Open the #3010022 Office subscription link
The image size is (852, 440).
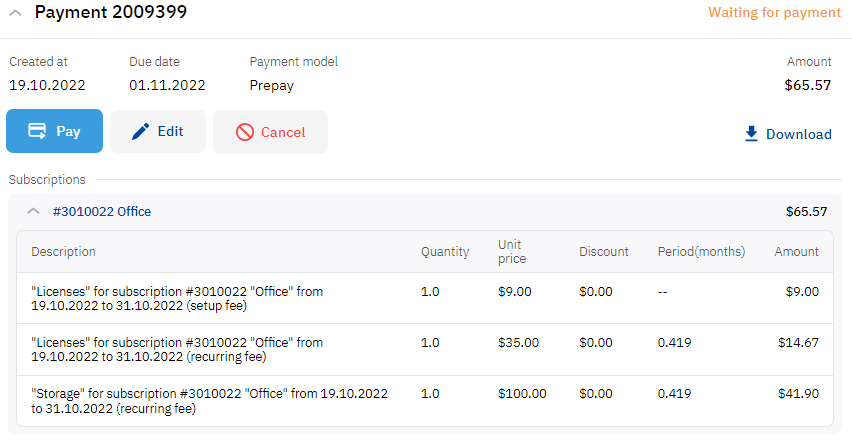pos(102,211)
